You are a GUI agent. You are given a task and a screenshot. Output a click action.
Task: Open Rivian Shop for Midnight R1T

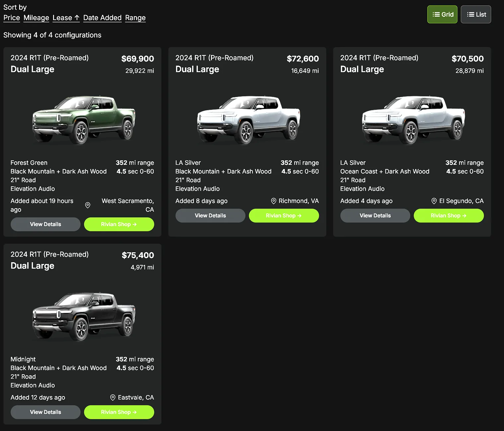click(x=119, y=412)
